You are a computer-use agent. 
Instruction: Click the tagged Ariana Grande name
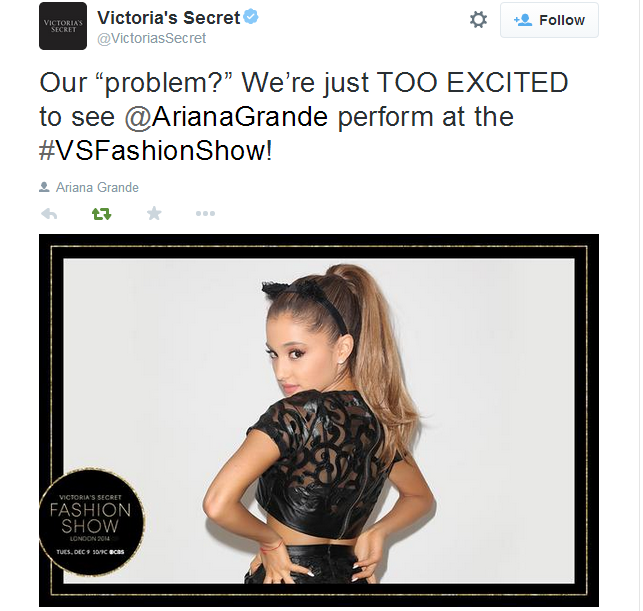97,187
